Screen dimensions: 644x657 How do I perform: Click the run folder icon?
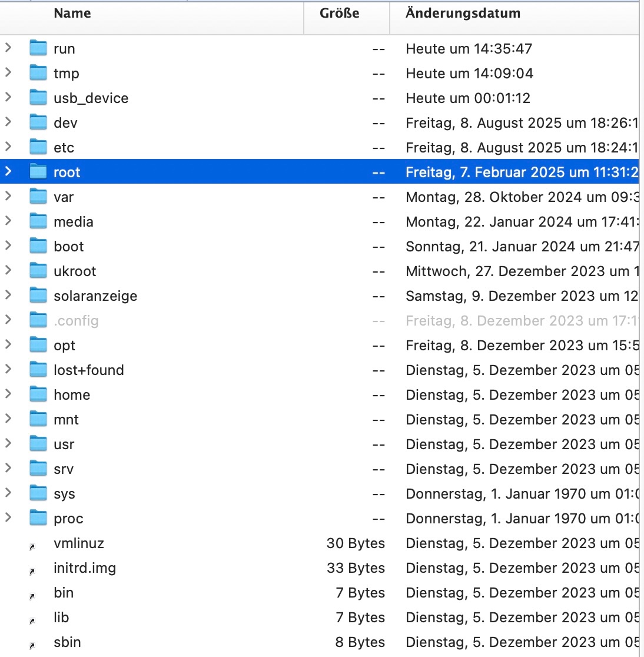tap(38, 48)
